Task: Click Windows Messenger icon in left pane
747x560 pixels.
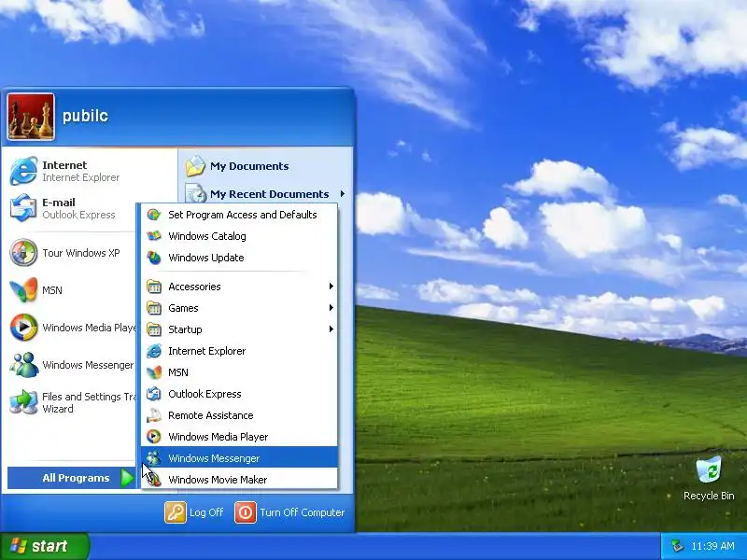Action: 23,365
